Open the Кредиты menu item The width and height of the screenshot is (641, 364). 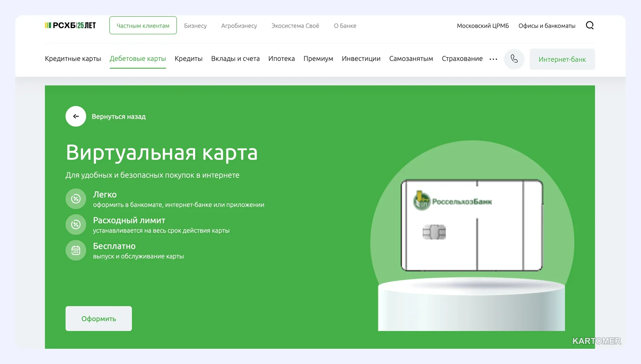188,59
